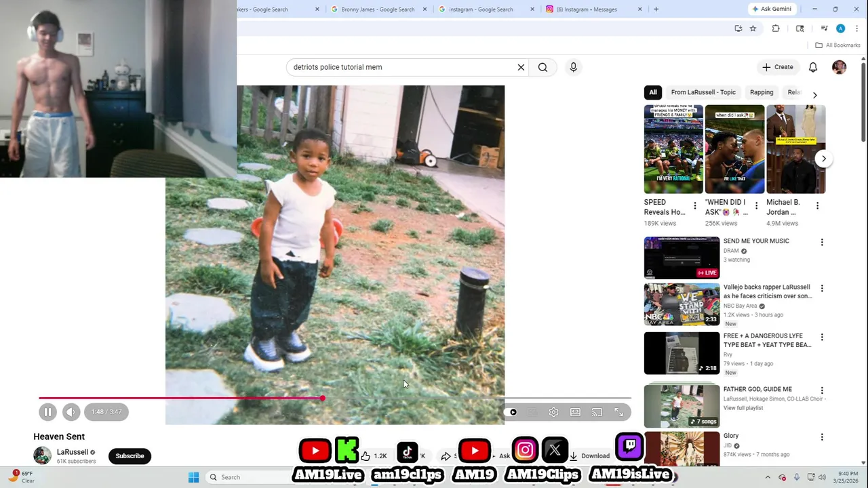Open the Glory video by JID
Screen dimensions: 868x488
tap(682, 449)
